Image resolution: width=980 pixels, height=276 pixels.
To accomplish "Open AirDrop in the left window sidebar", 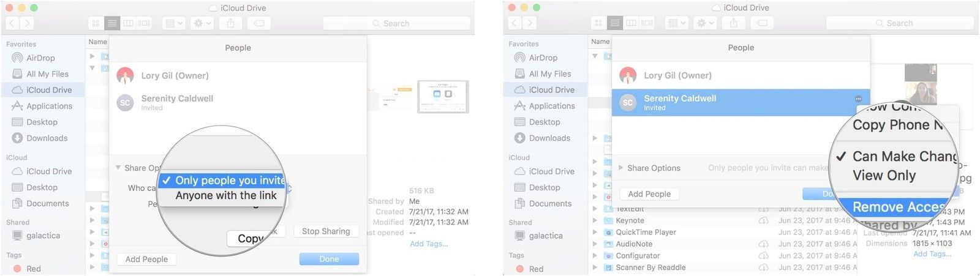I will tap(40, 58).
